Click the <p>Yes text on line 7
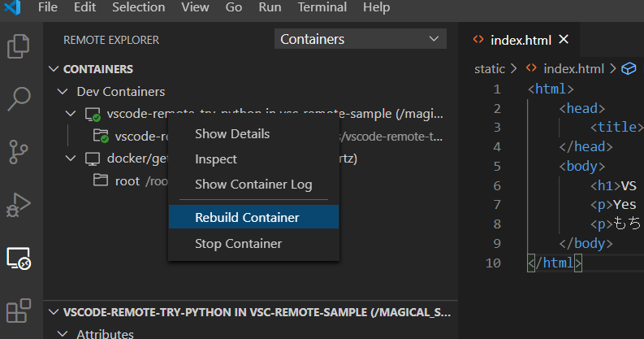This screenshot has height=339, width=644. (613, 205)
